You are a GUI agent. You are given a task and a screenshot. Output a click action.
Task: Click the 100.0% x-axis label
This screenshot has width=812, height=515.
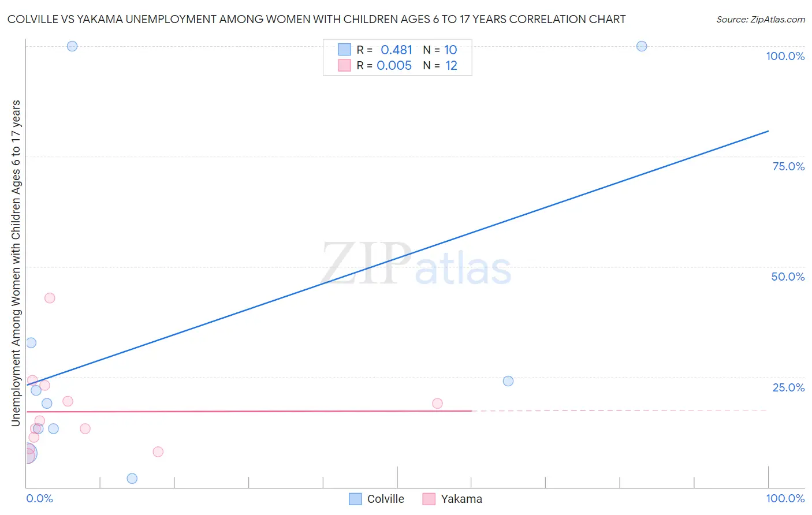point(785,498)
